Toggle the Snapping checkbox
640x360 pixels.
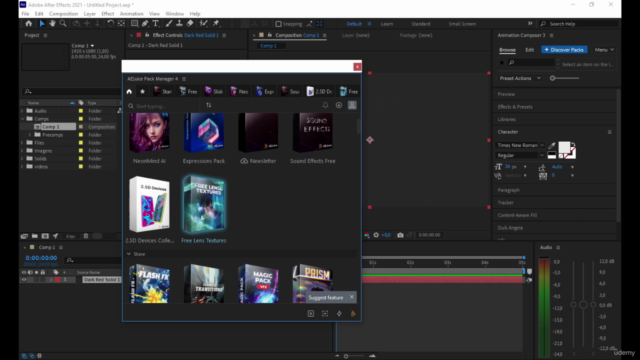[x=278, y=24]
